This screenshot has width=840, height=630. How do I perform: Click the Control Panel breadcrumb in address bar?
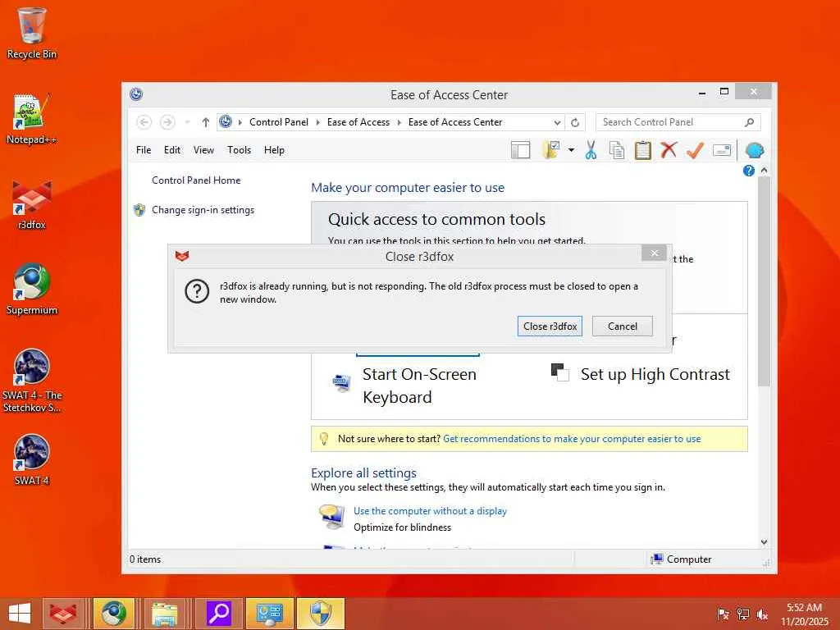tap(279, 122)
